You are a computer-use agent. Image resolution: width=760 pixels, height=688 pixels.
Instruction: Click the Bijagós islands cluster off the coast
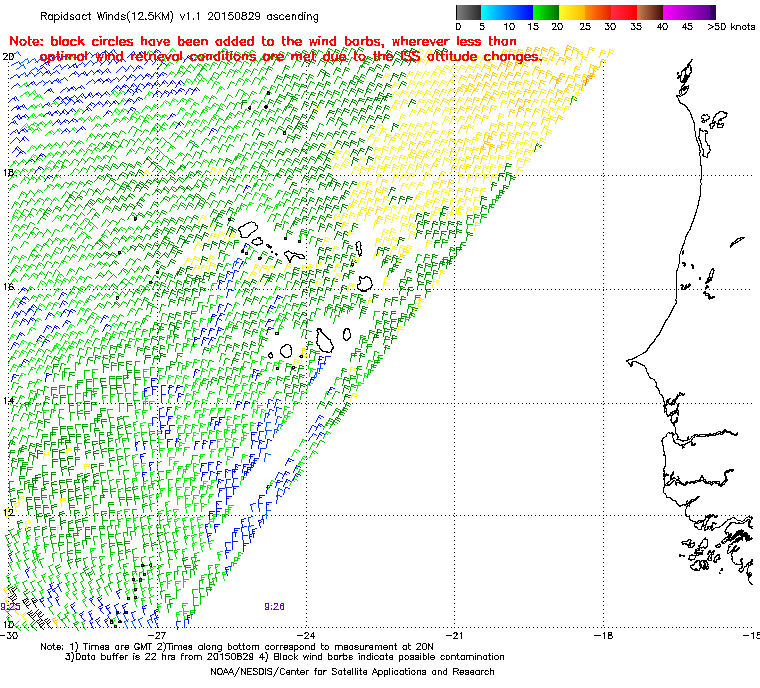(702, 556)
